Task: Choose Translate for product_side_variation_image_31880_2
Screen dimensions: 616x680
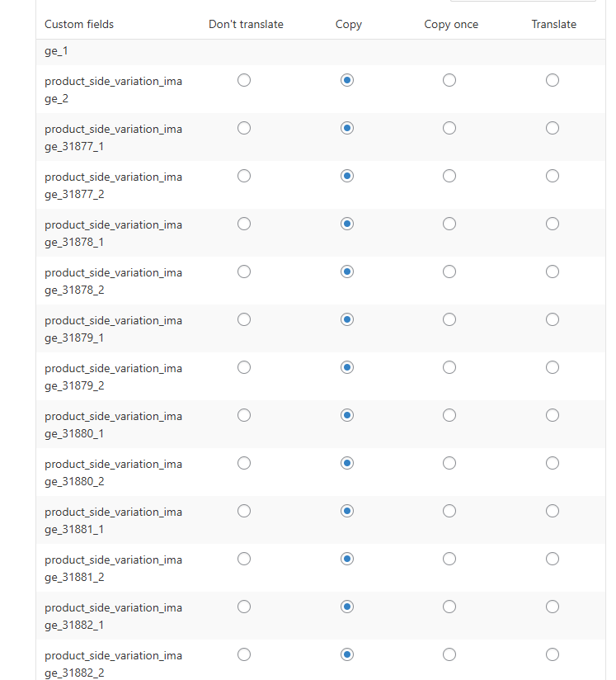Action: tap(553, 463)
